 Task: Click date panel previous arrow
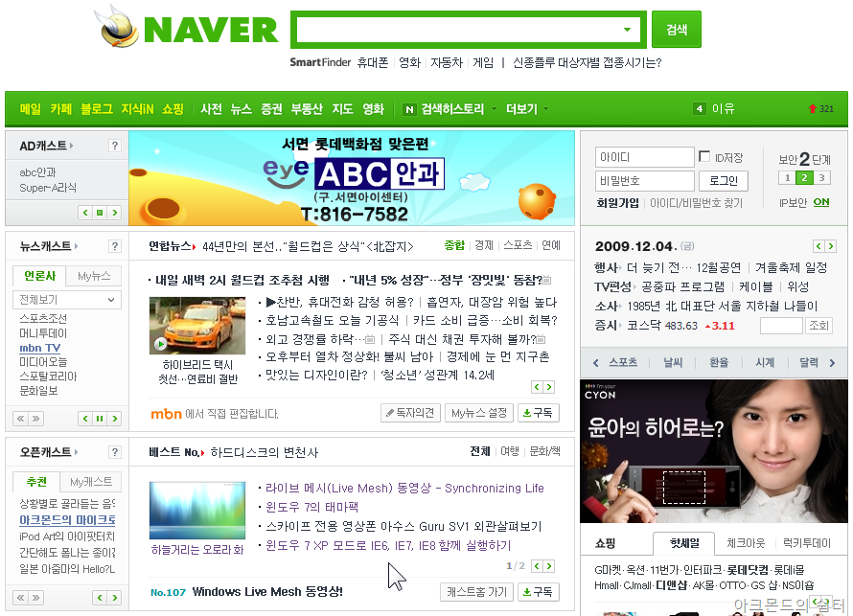point(818,246)
